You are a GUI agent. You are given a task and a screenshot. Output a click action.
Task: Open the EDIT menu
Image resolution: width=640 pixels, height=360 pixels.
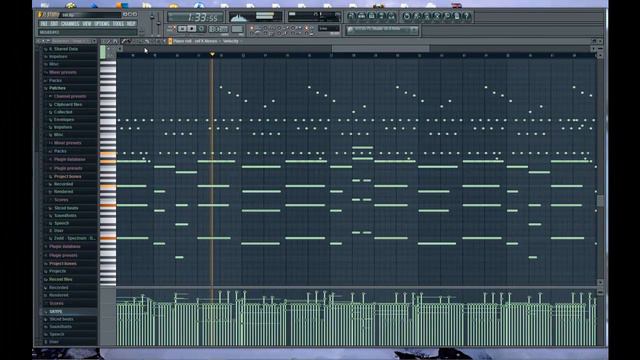[x=54, y=24]
